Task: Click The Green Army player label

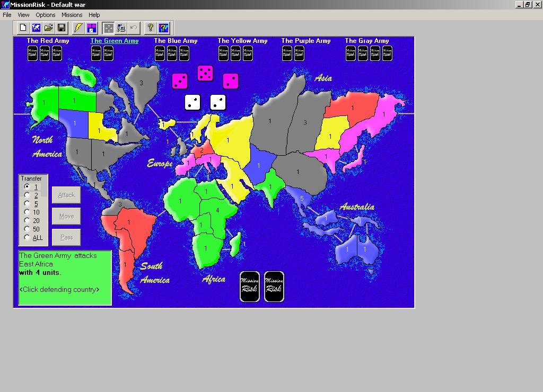Action: 115,41
